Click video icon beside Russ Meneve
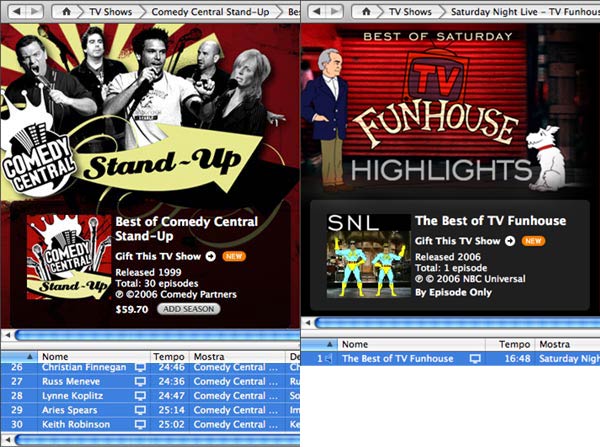 coord(140,382)
